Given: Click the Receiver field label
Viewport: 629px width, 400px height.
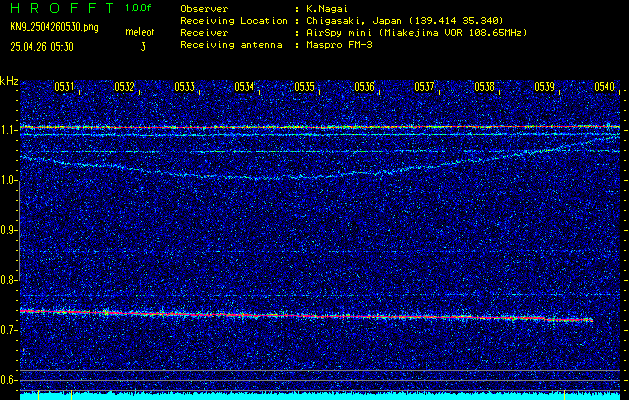Looking at the screenshot, I should click(x=204, y=33).
